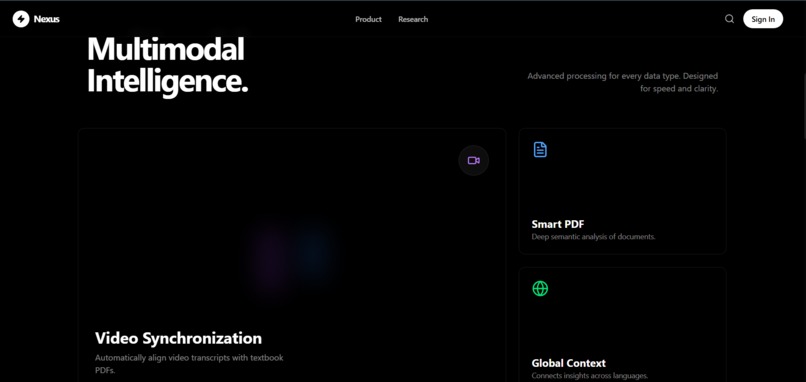The image size is (806, 382).
Task: Click the purple video camera icon
Action: click(473, 160)
